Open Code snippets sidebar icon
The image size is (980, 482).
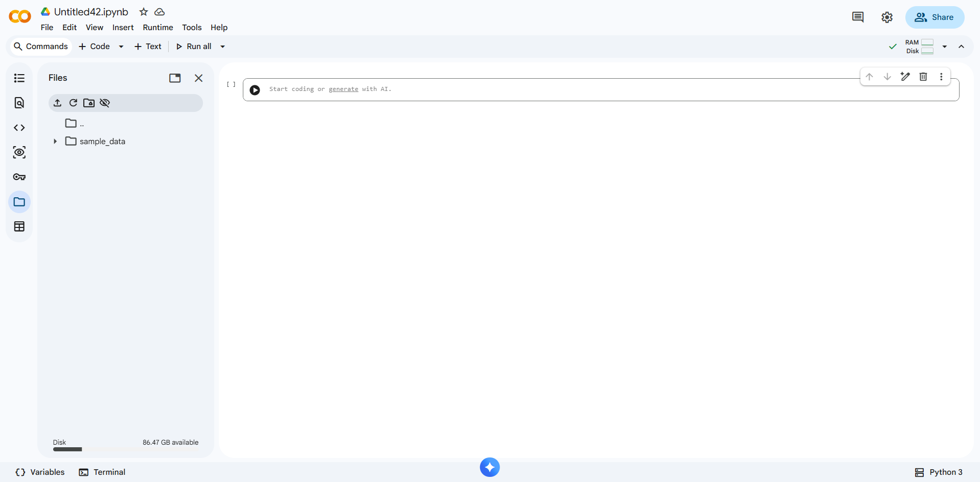click(x=19, y=128)
